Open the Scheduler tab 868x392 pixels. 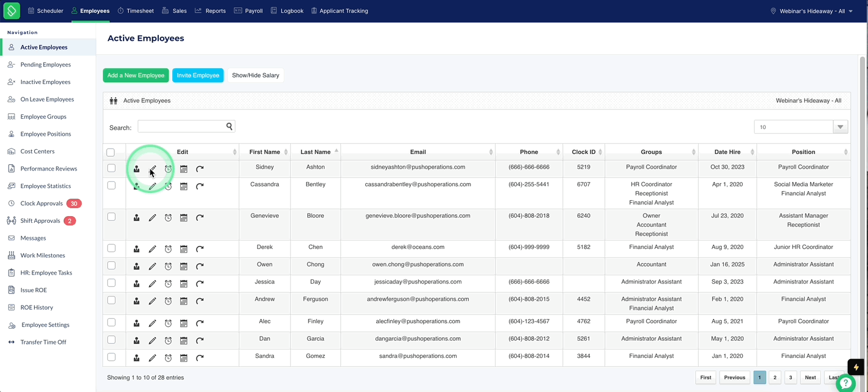coord(45,11)
